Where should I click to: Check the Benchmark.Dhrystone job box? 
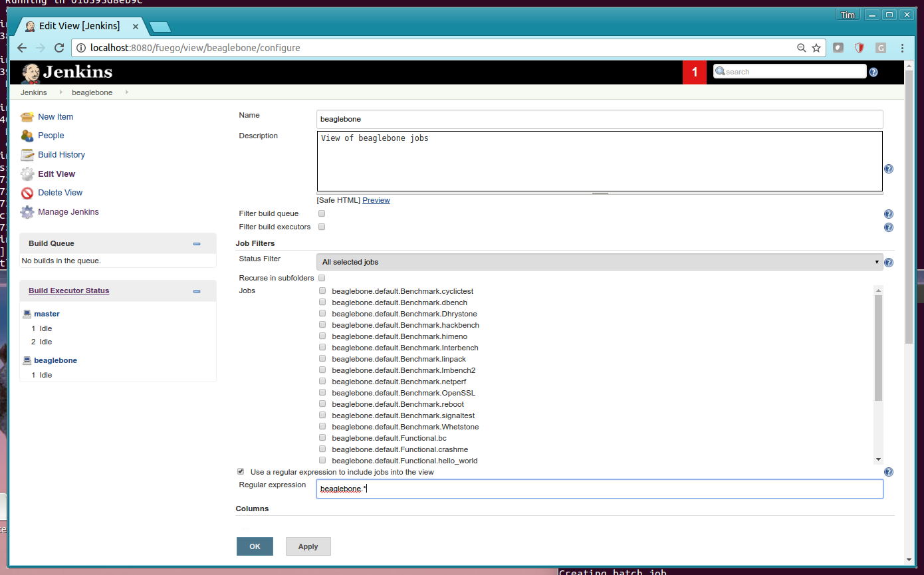(322, 313)
